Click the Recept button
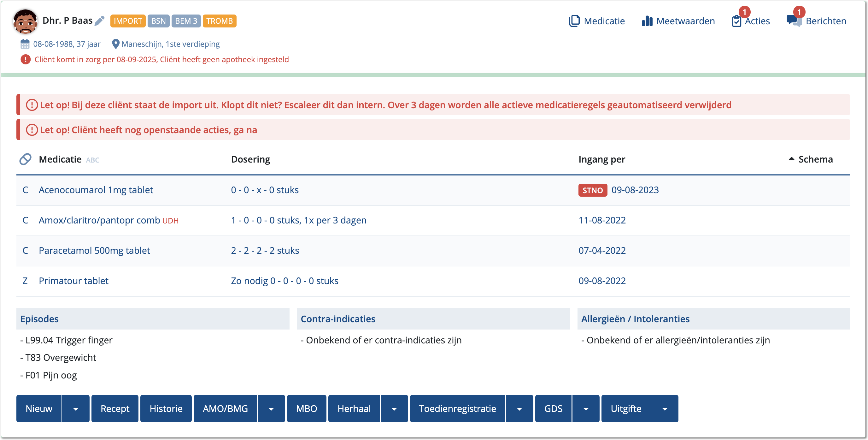The width and height of the screenshot is (868, 440). (x=114, y=409)
